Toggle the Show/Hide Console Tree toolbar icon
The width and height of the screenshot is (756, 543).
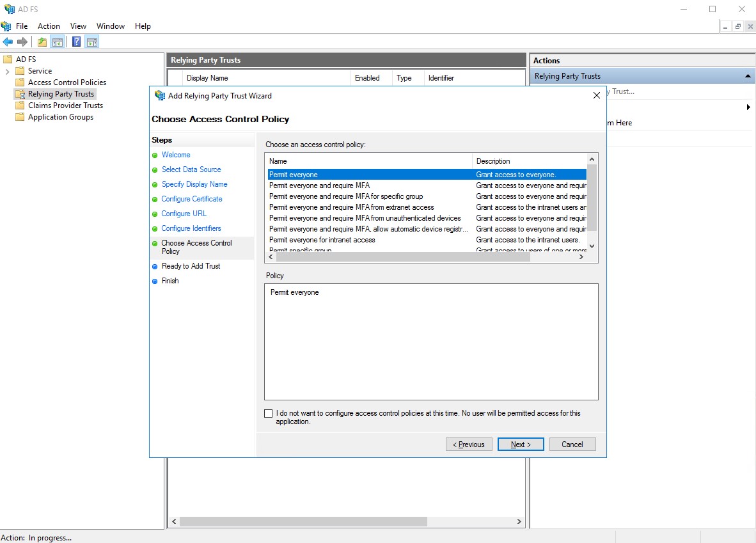(57, 42)
